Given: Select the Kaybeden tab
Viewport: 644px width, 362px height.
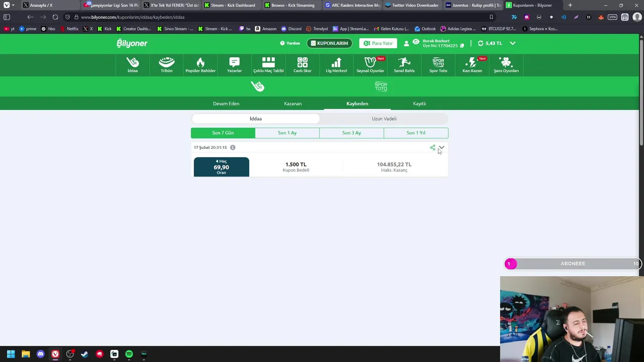Looking at the screenshot, I should (x=357, y=104).
